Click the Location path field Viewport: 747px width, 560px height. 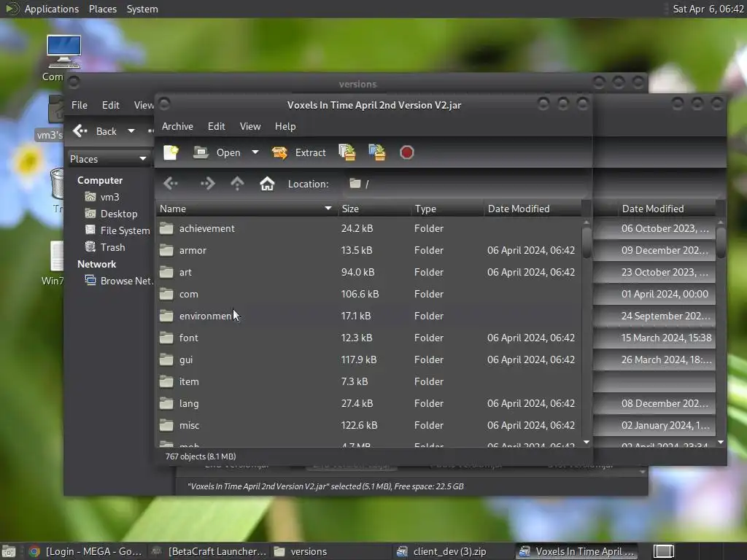pos(465,184)
